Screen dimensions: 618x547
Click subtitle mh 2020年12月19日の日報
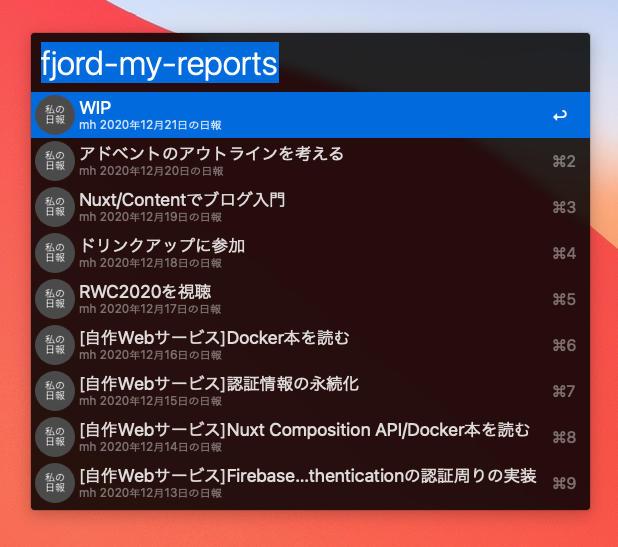[150, 217]
